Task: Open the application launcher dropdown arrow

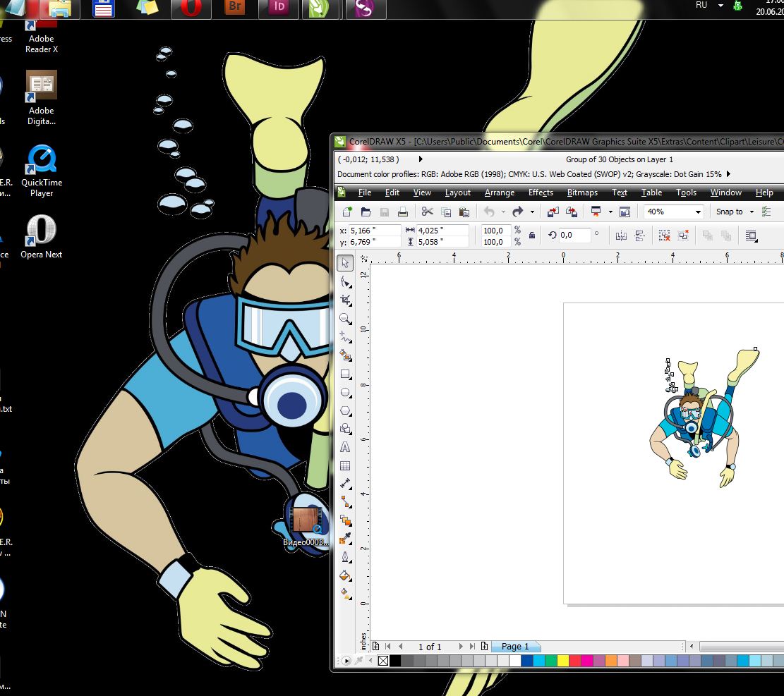Action: point(610,212)
